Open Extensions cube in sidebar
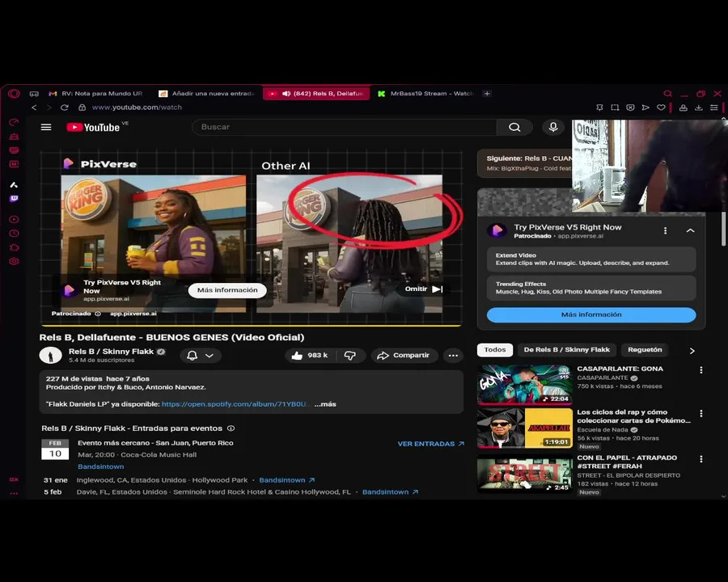Image resolution: width=728 pixels, height=582 pixels. point(14,247)
